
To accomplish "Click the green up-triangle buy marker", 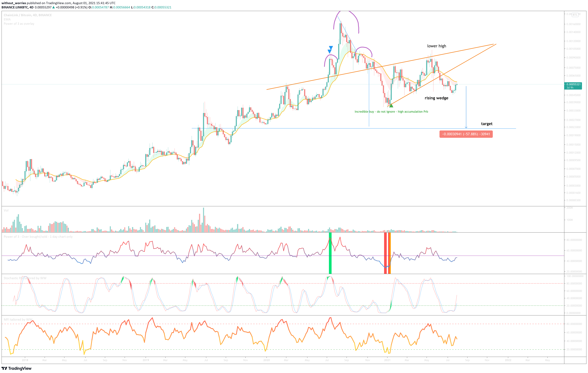I will (x=391, y=105).
